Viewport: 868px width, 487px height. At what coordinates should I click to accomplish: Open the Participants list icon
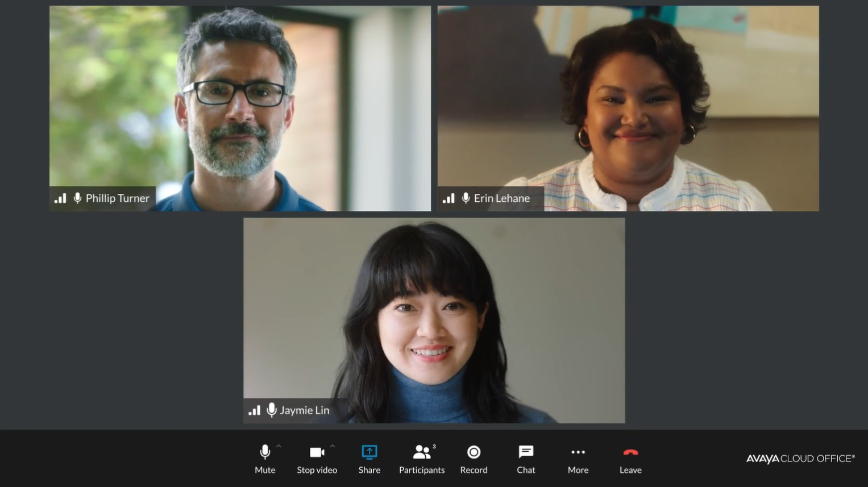coord(421,452)
